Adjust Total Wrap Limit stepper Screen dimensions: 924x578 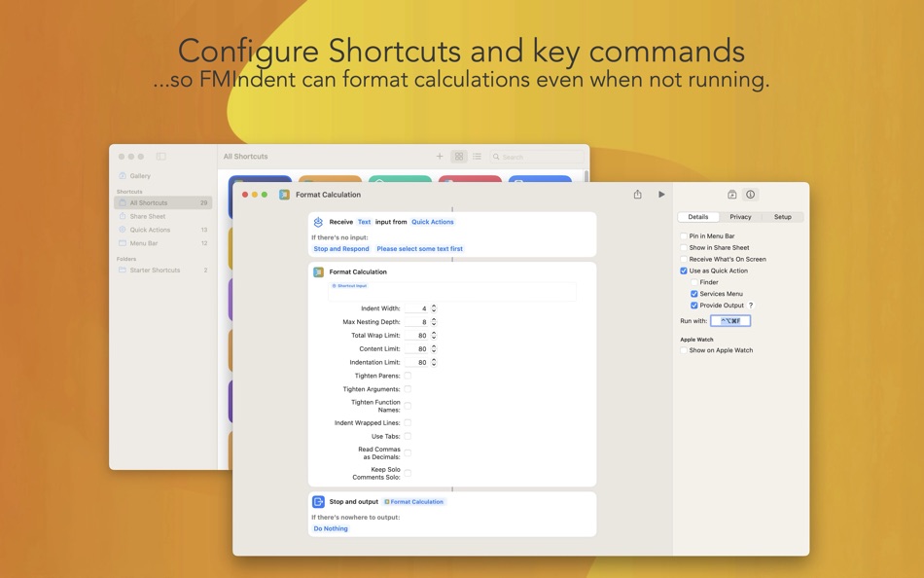[434, 335]
